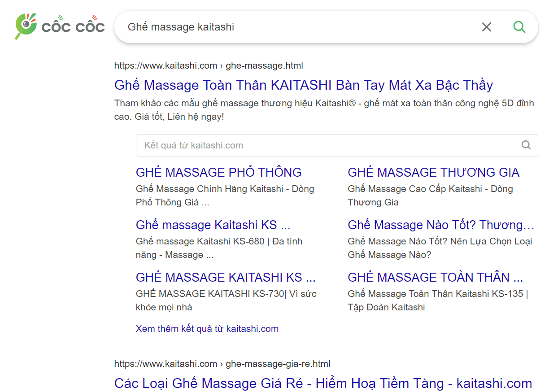The height and width of the screenshot is (392, 549).
Task: Click the 'Tham khảo các mẫu ghế massage' snippet
Action: pyautogui.click(x=324, y=110)
